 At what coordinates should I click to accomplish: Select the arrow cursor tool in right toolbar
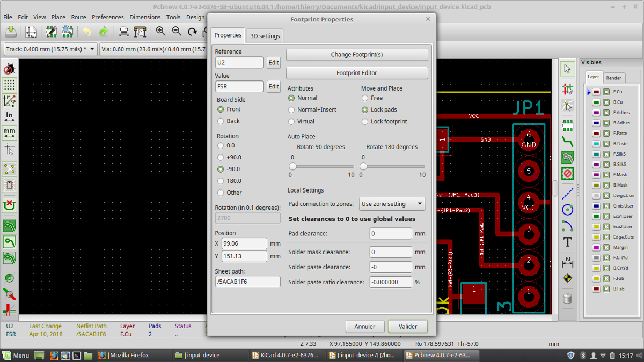[567, 69]
